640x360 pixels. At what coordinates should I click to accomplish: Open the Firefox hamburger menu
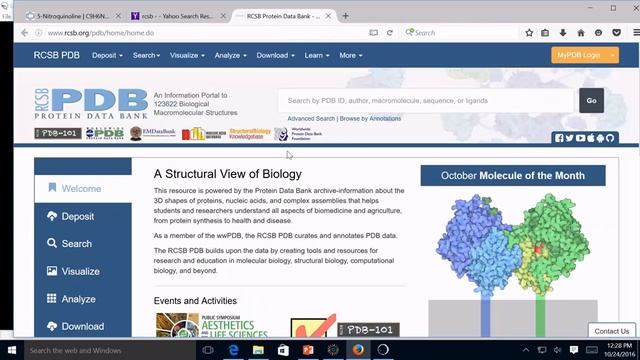(636, 33)
